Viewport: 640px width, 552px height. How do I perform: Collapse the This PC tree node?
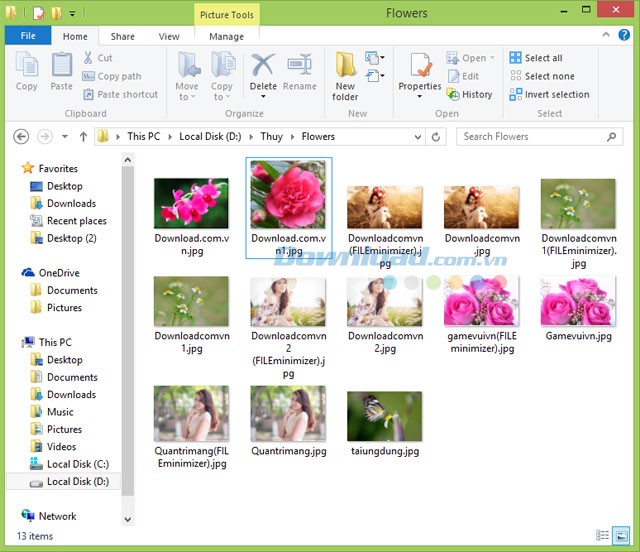point(13,342)
